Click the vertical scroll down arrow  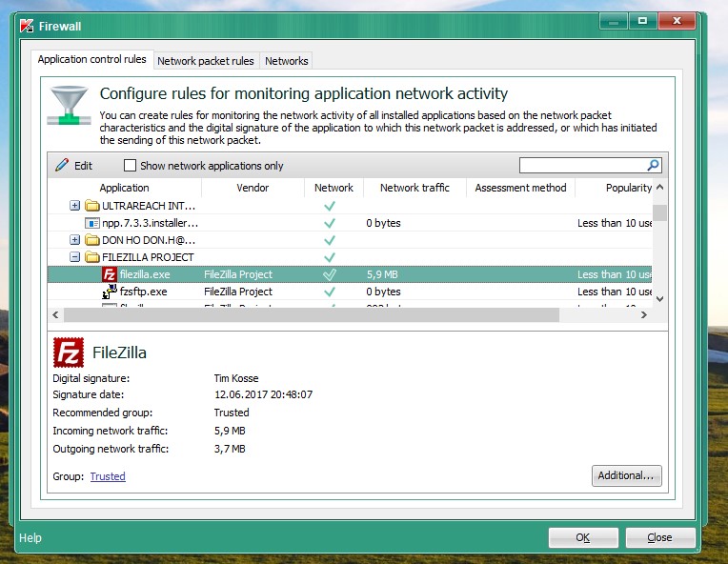click(659, 299)
